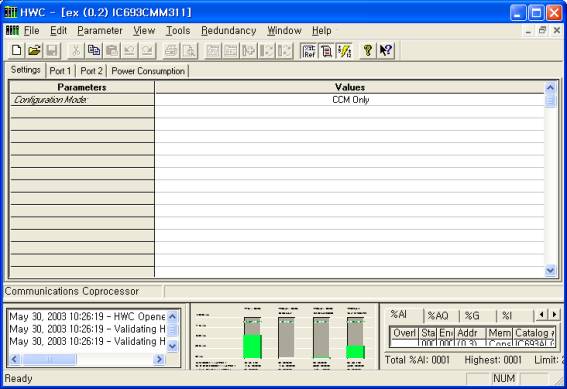
Task: Click the CCM Only configuration mode value
Action: click(x=350, y=100)
